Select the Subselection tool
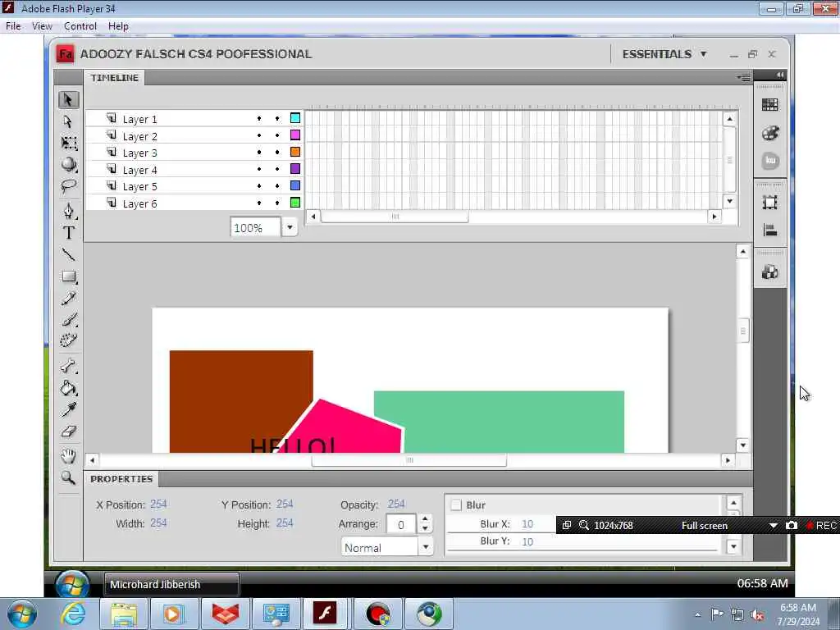This screenshot has height=630, width=840. pos(69,121)
